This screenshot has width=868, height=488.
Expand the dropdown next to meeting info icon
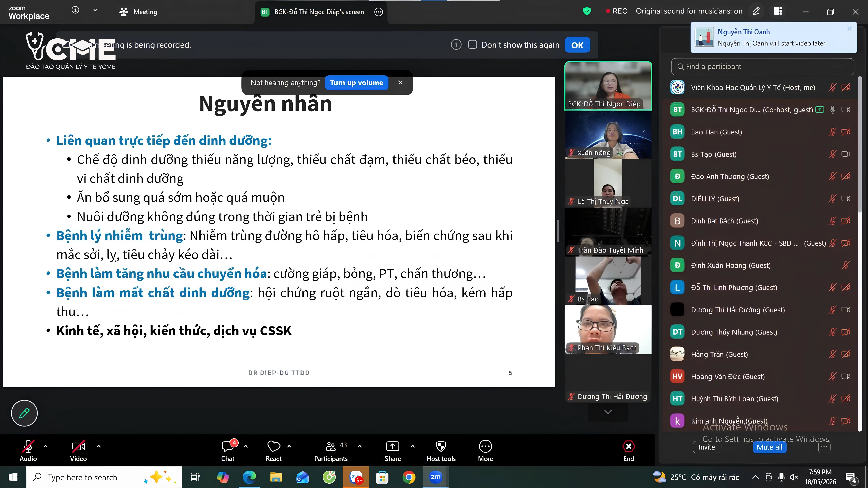[x=95, y=10]
